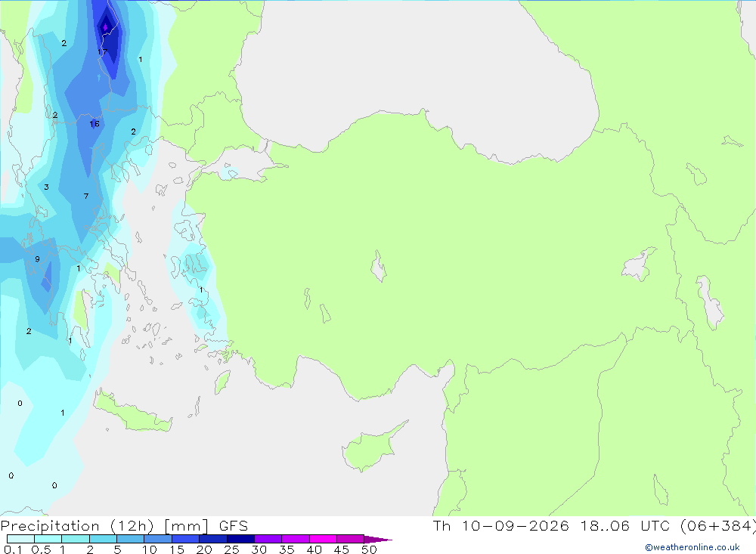The height and width of the screenshot is (554, 756).
Task: Pick the 45–50 mm legend swatch
Action: (351, 539)
